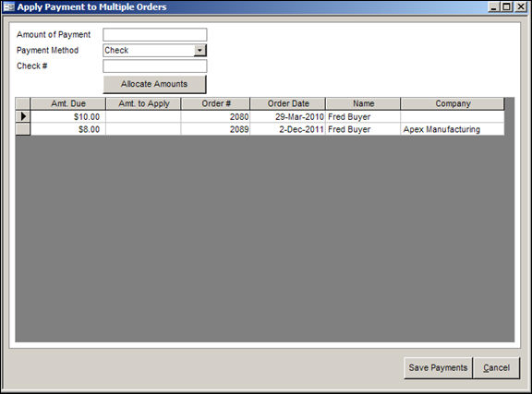Select the row marker arrow for order 2080
Screen dimensions: 532x394
point(23,116)
